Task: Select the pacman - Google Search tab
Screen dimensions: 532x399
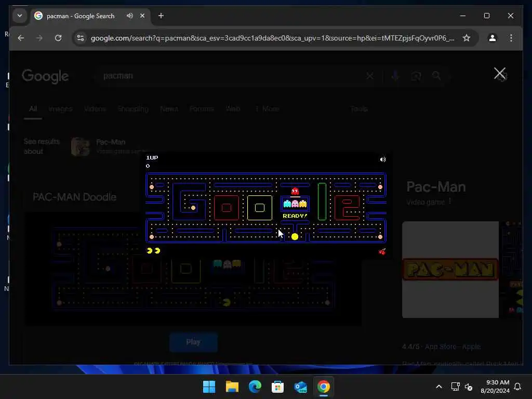Action: tap(81, 16)
